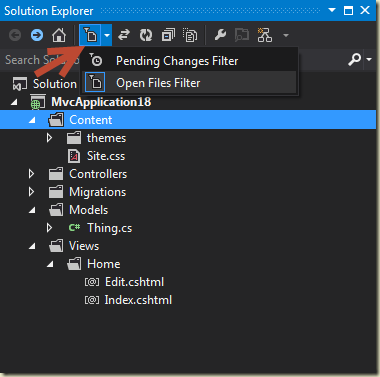This screenshot has width=380, height=377.
Task: Collapse the Home folder
Action: pyautogui.click(x=50, y=264)
